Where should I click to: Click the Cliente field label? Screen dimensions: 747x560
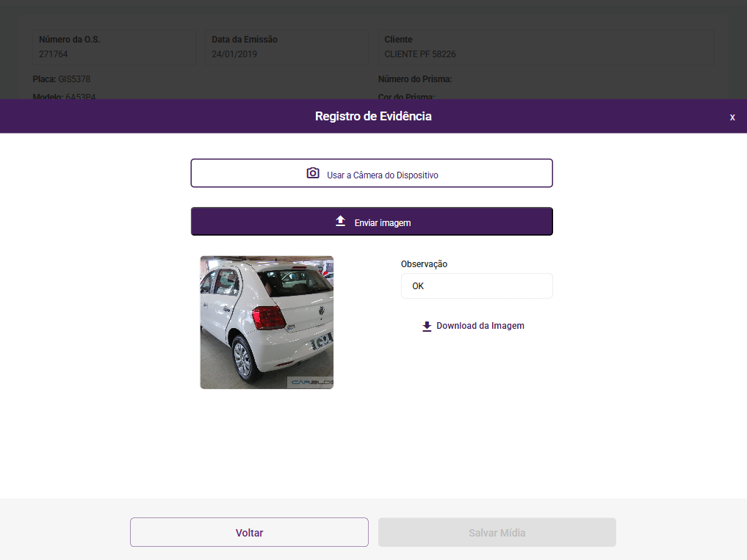point(398,40)
